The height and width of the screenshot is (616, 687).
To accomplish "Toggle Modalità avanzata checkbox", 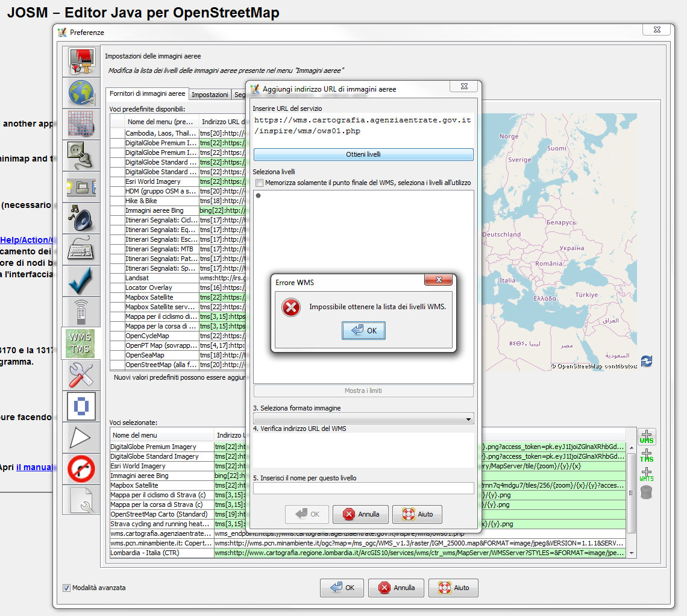I will [x=67, y=588].
